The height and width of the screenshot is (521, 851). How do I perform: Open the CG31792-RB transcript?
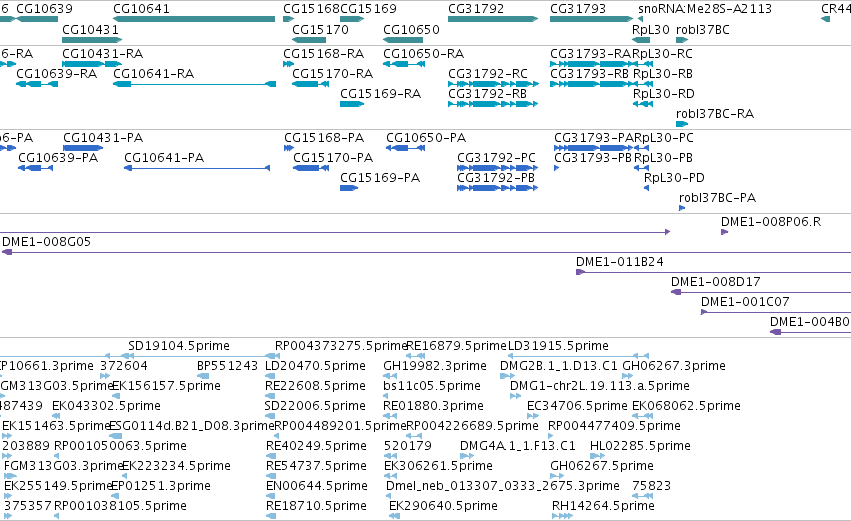point(487,94)
